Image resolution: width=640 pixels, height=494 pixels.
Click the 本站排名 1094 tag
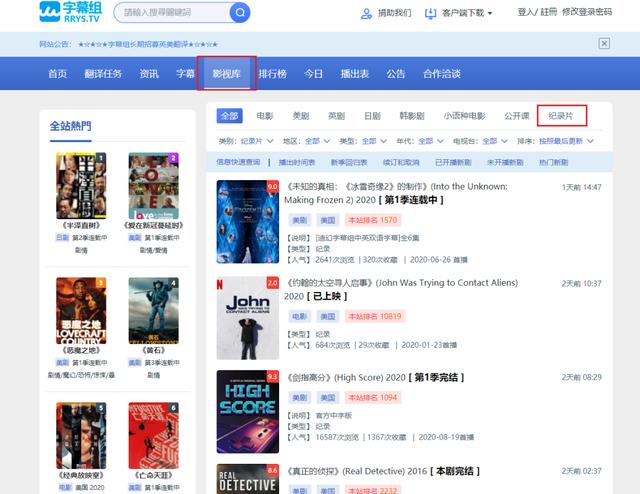[x=373, y=398]
